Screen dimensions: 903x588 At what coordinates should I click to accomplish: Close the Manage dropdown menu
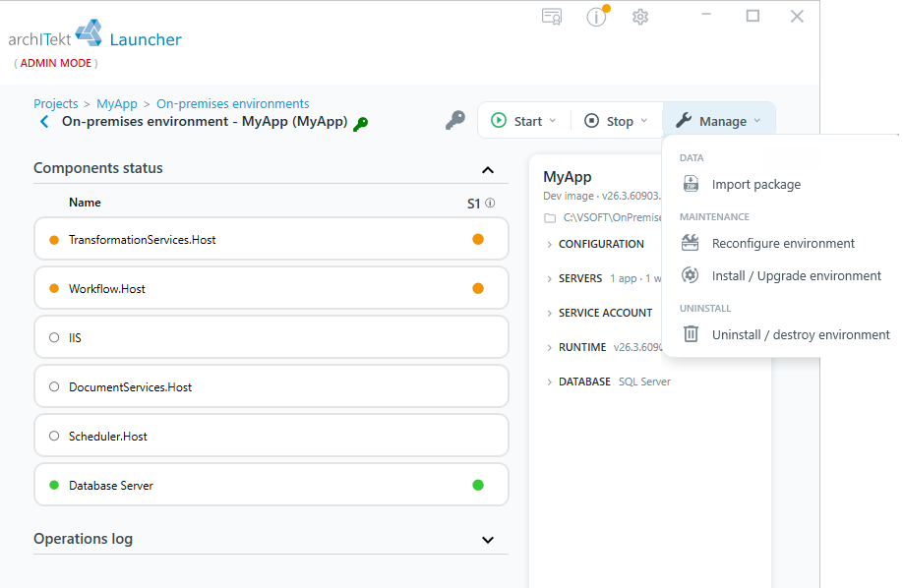[720, 121]
